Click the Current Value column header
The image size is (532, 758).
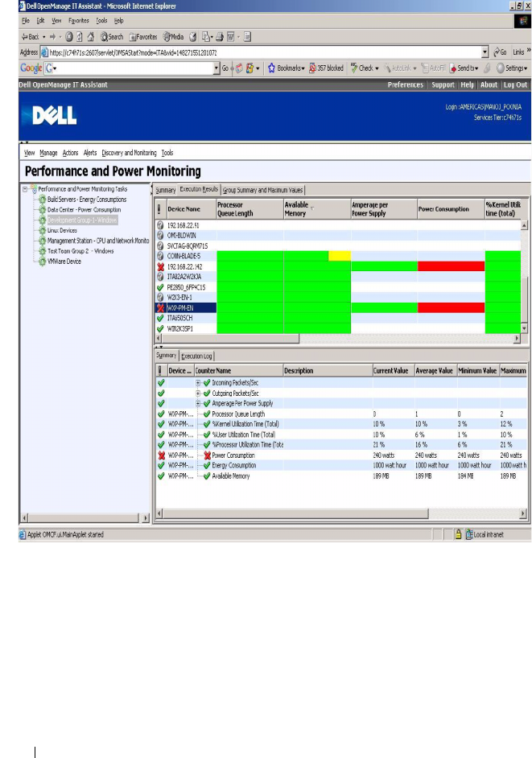[x=394, y=371]
